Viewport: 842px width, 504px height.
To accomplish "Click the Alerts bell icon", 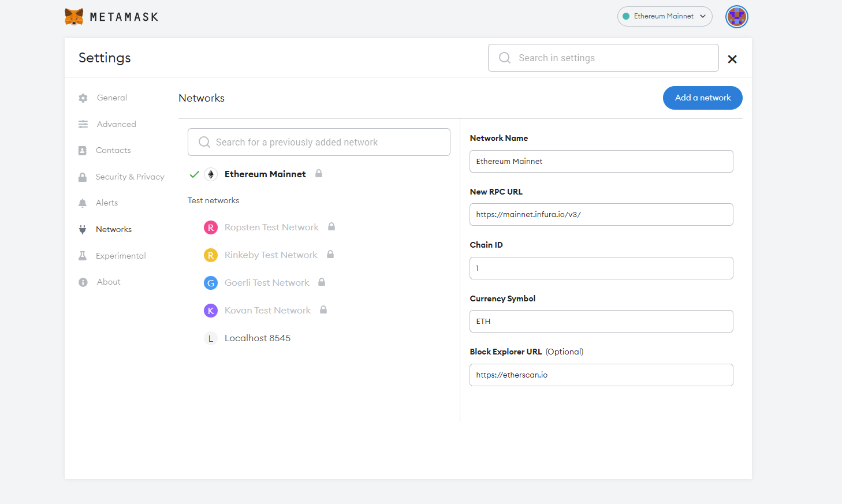I will pyautogui.click(x=83, y=203).
